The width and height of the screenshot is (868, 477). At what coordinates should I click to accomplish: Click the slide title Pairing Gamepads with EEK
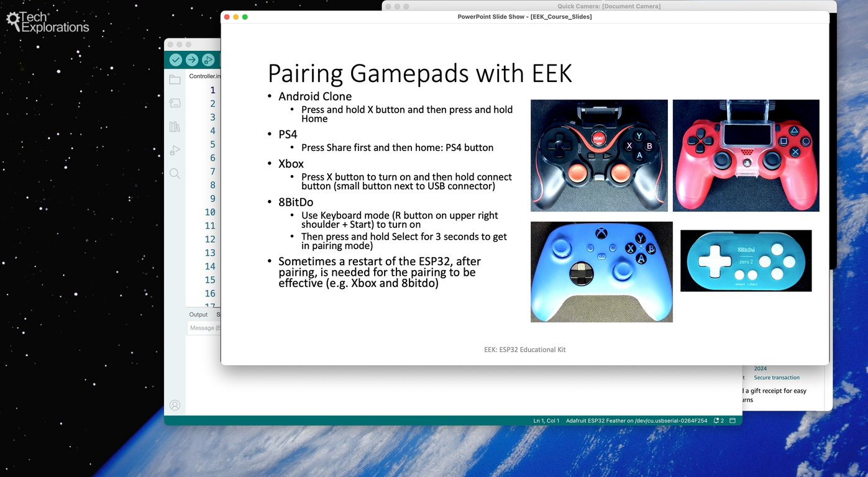pyautogui.click(x=419, y=73)
